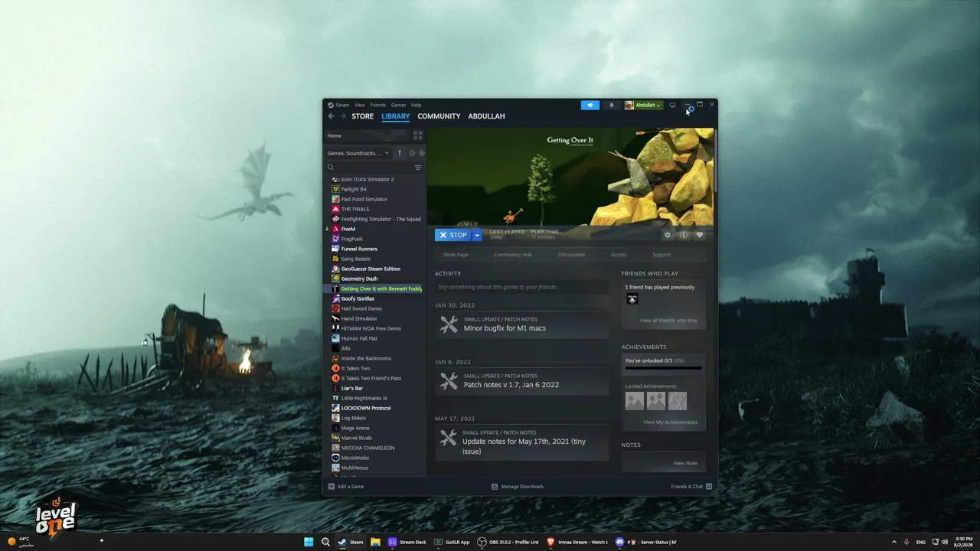Create a New Note
980x551 pixels.
click(x=686, y=463)
